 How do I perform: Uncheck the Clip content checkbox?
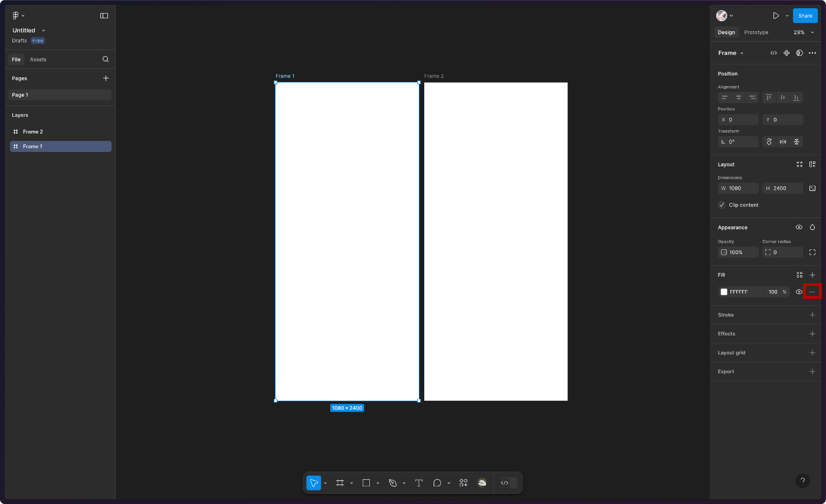[722, 205]
